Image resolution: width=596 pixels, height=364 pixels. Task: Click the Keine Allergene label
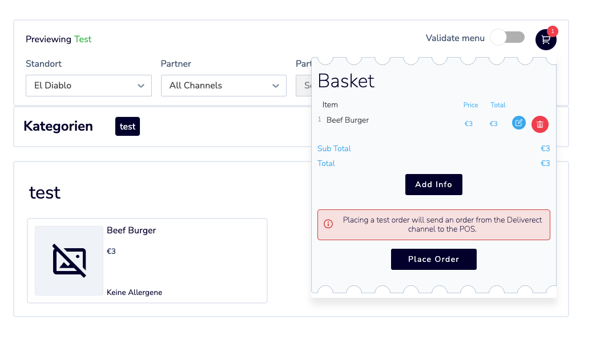134,292
